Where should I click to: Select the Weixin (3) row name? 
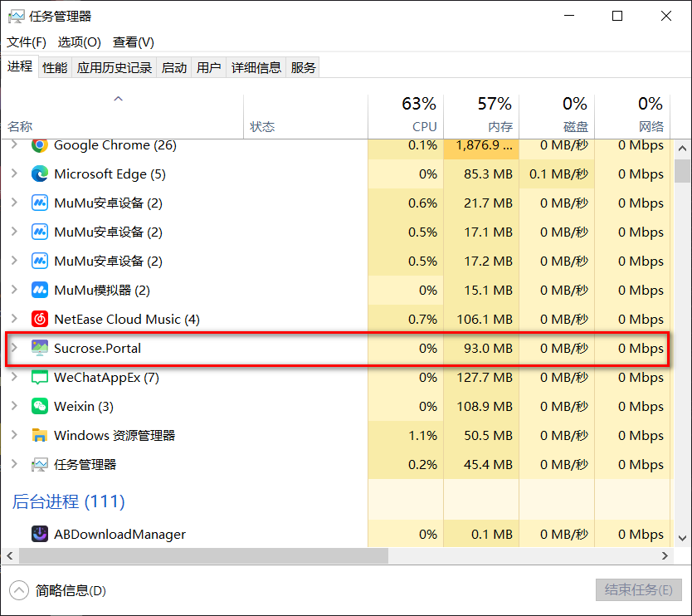[84, 406]
